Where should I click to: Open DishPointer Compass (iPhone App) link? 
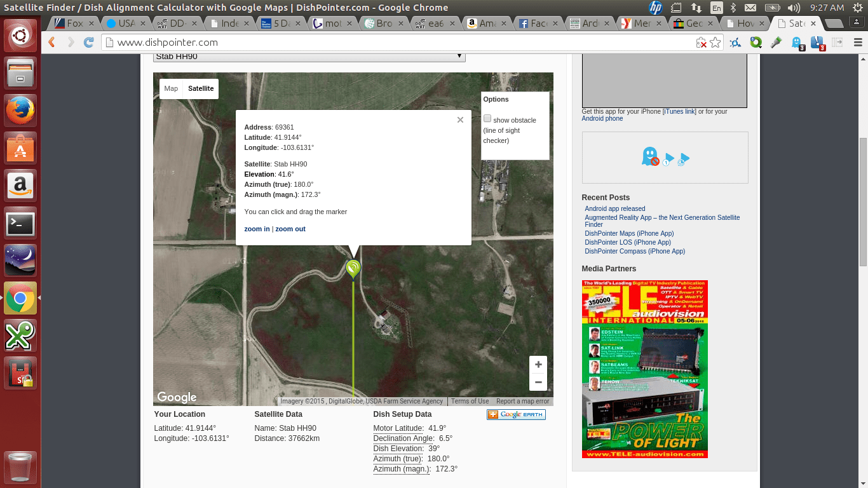(635, 251)
